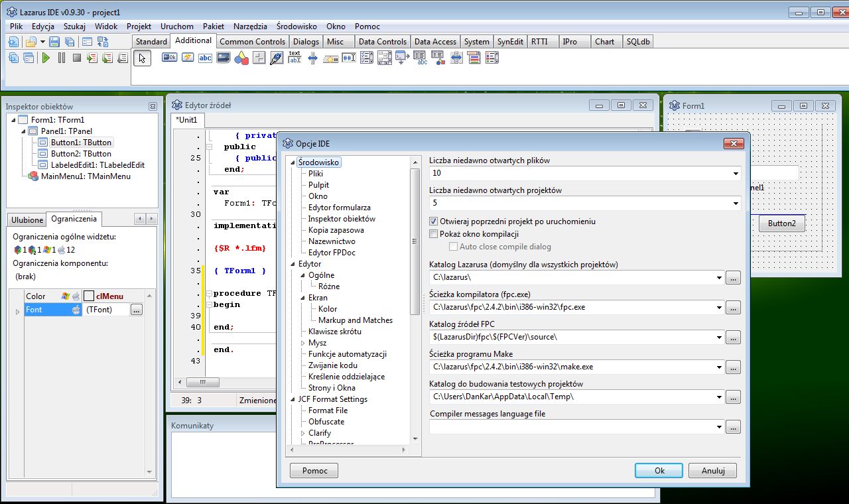Open the Środowisko menu in menu bar
The image size is (849, 504).
pos(296,27)
